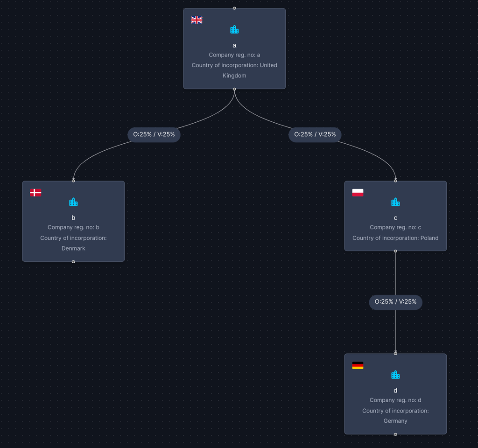Viewport: 478px width, 448px height.
Task: Click the bottom connector handle of node d
Action: (395, 434)
